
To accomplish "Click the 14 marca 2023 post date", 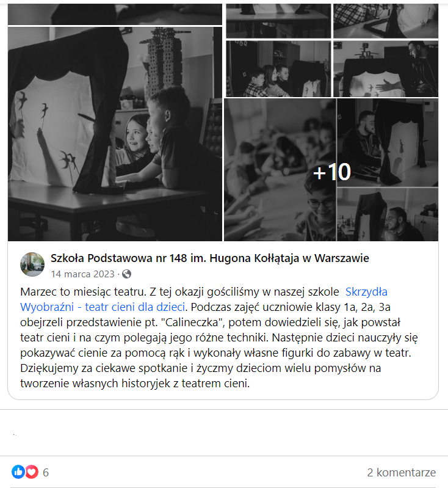I will tap(83, 274).
